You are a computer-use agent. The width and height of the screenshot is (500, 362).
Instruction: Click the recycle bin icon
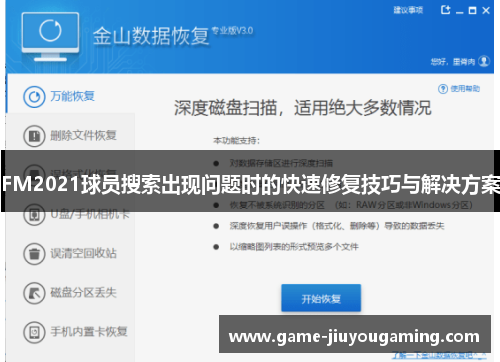[34, 254]
